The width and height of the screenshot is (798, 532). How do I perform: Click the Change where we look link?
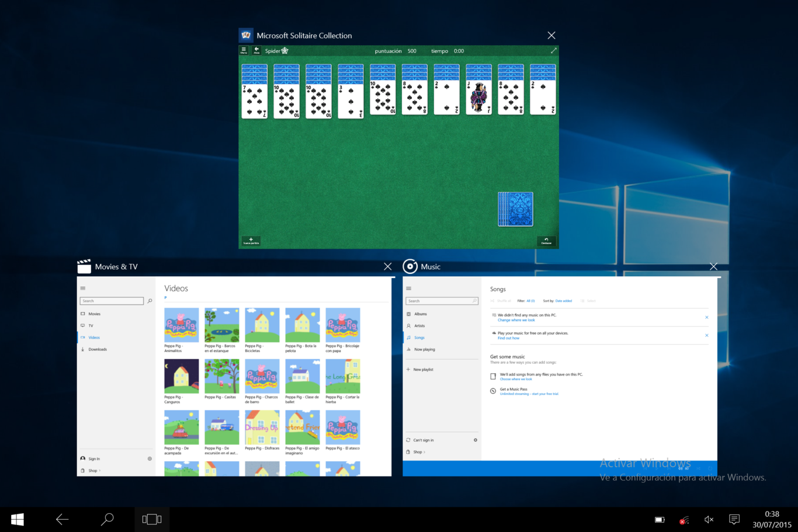(x=516, y=320)
